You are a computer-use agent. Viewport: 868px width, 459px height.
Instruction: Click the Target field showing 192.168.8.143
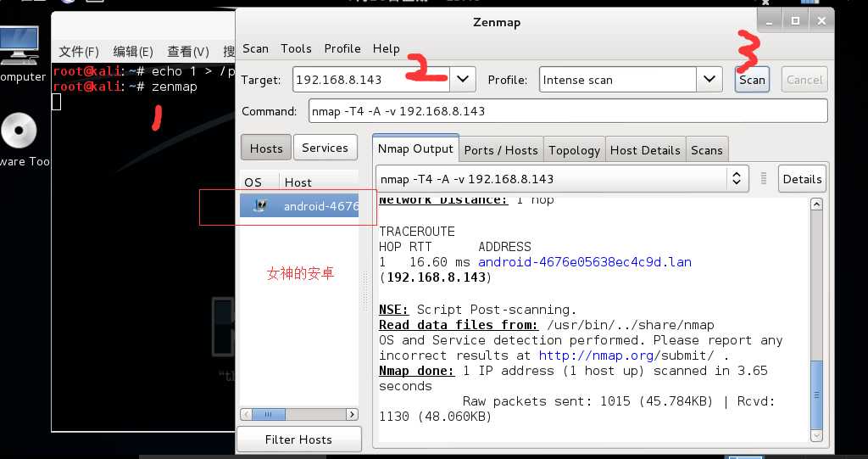(x=371, y=80)
